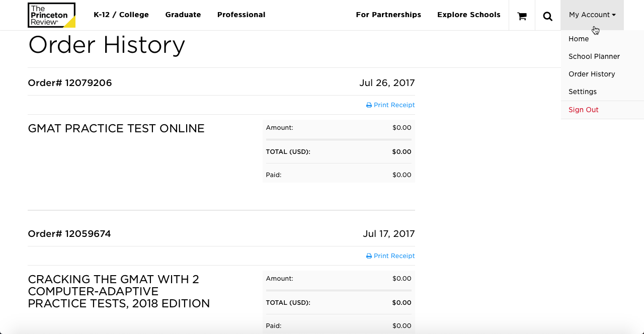Print receipt for order 12079206
This screenshot has height=334, width=644.
coord(390,105)
